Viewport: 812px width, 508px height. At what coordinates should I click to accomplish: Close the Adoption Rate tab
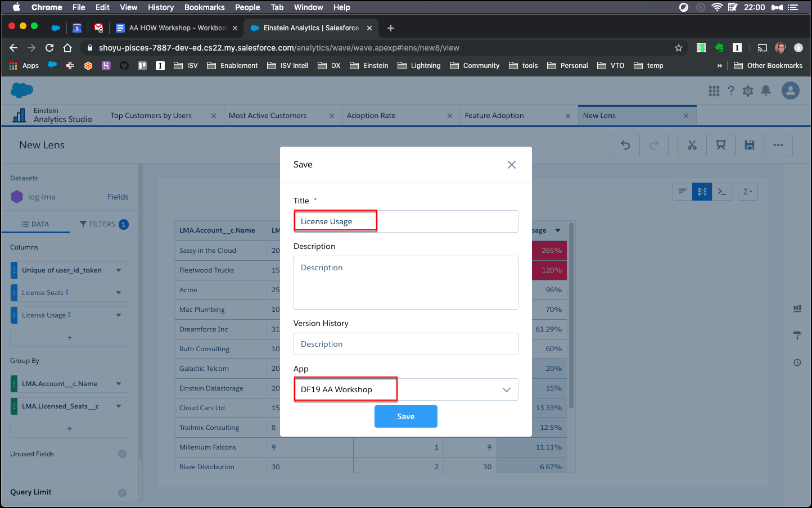click(450, 116)
